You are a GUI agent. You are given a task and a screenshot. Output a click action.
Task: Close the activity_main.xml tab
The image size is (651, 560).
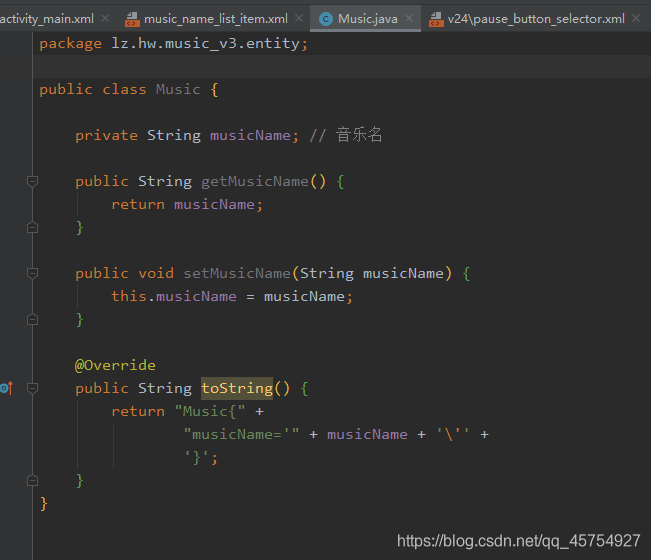(105, 18)
